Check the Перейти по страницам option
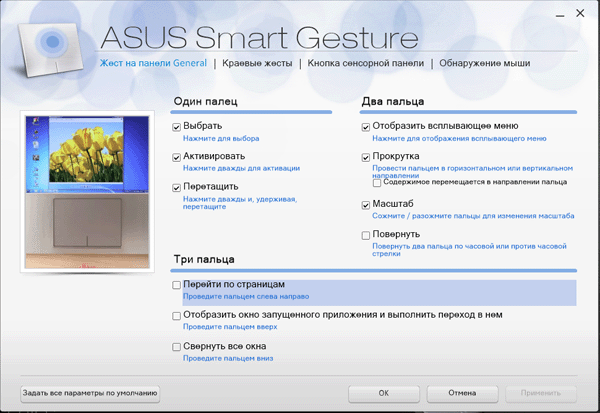The image size is (600, 413). (x=177, y=285)
